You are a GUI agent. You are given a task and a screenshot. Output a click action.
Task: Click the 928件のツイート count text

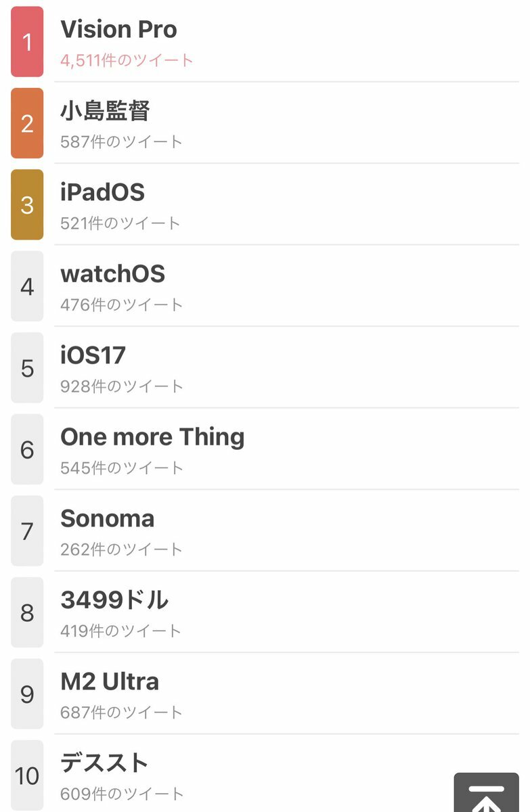click(122, 386)
